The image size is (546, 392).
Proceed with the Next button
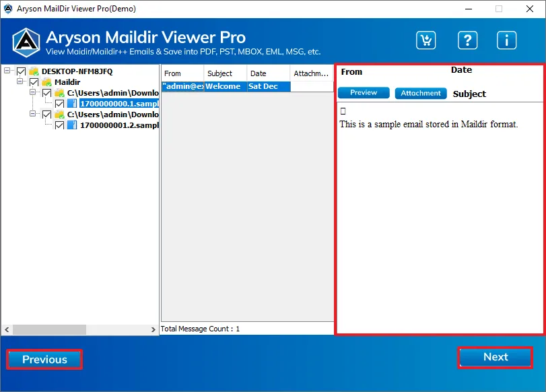(495, 357)
